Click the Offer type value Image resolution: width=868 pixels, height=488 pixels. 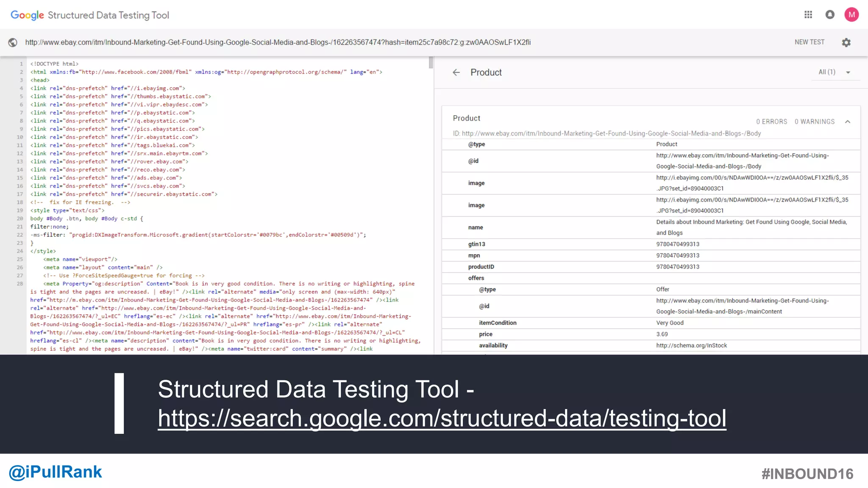click(x=662, y=289)
